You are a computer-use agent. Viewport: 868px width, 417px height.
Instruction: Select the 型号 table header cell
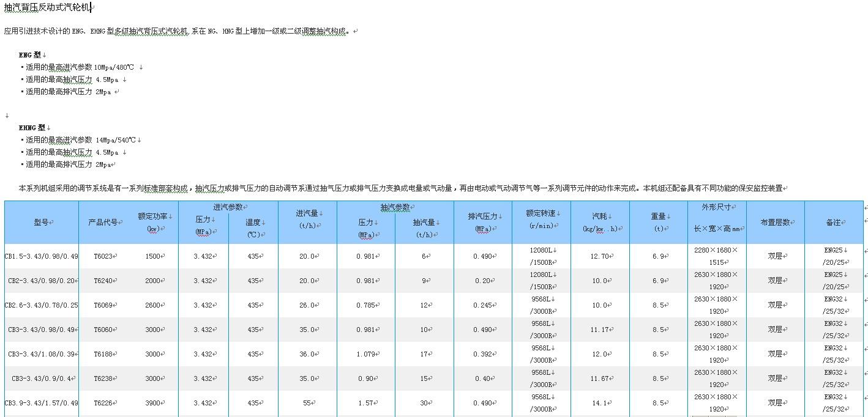(41, 223)
